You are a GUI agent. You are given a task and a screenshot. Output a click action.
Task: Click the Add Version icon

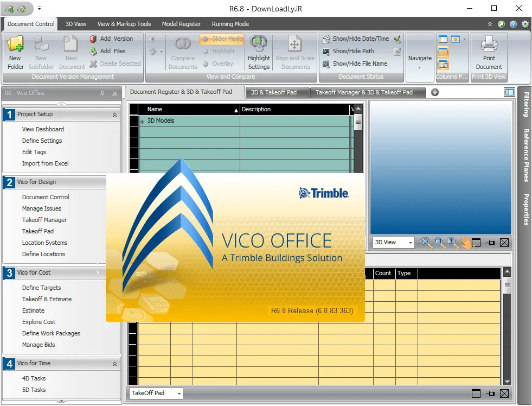point(93,39)
